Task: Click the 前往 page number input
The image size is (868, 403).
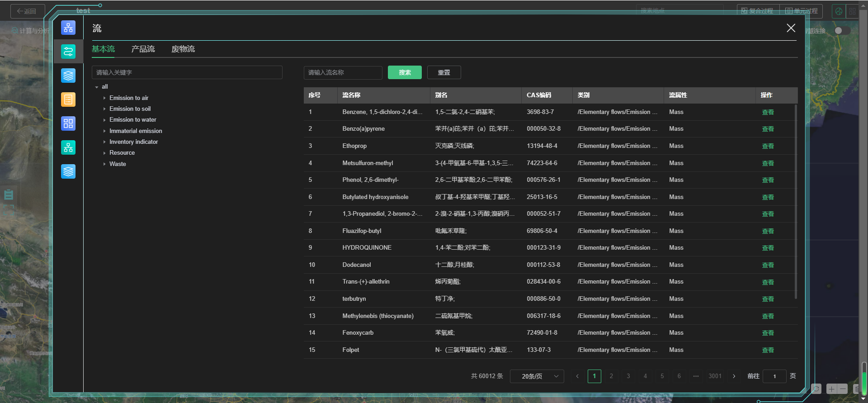Action: (x=774, y=376)
